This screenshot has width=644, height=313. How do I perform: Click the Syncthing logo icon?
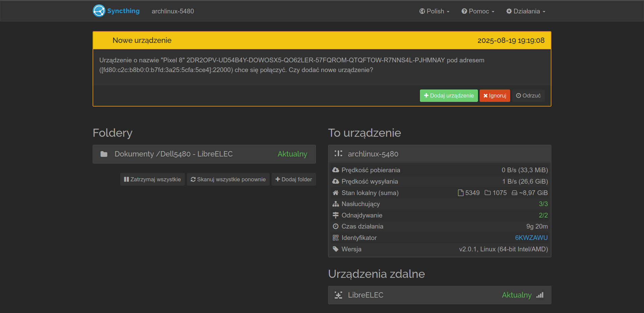(99, 11)
